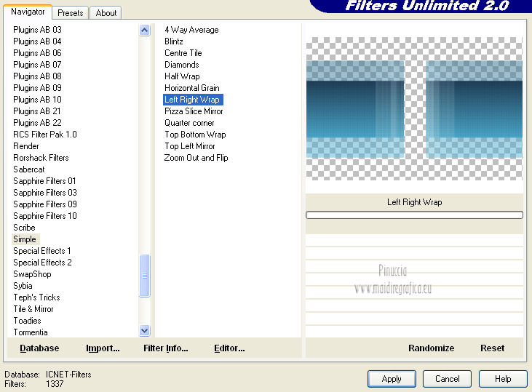532x392 pixels.
Task: Select Sapphire Filters 10 category
Action: tap(45, 216)
